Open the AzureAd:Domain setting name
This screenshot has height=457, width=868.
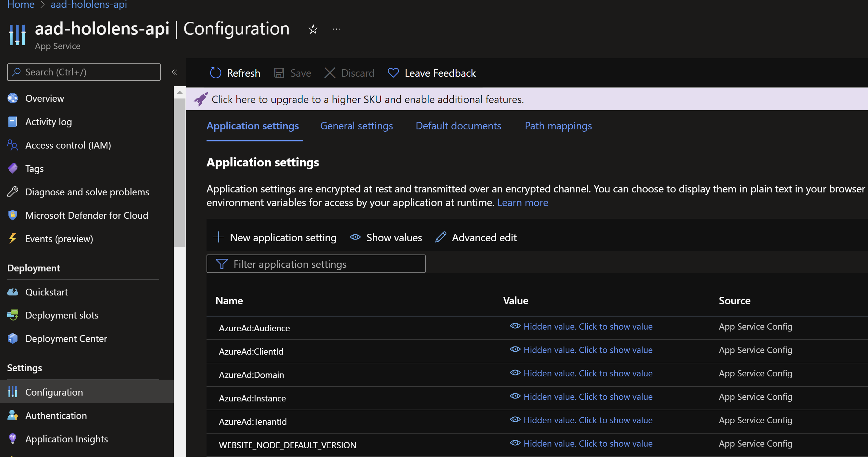(251, 375)
